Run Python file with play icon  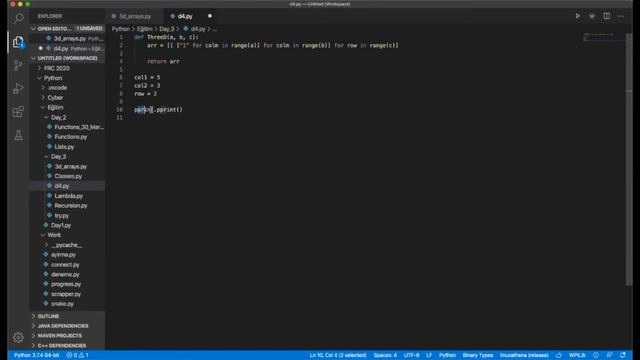(578, 16)
